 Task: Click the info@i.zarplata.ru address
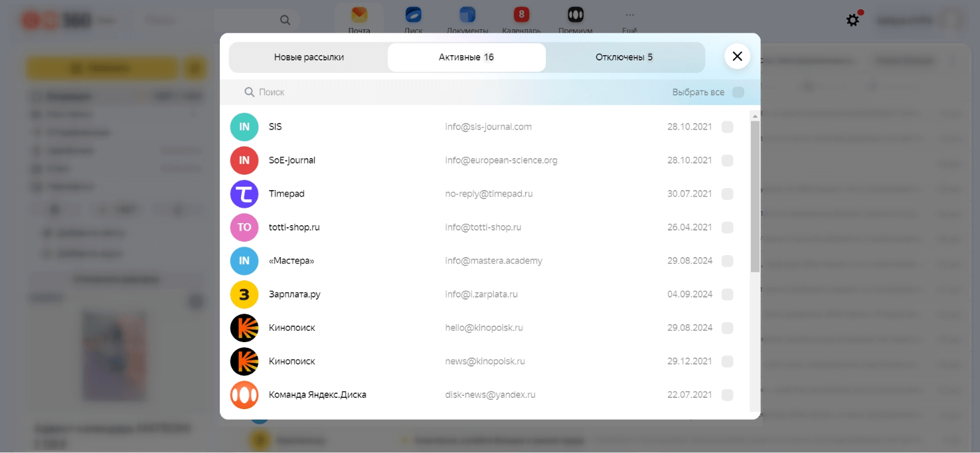coord(481,294)
